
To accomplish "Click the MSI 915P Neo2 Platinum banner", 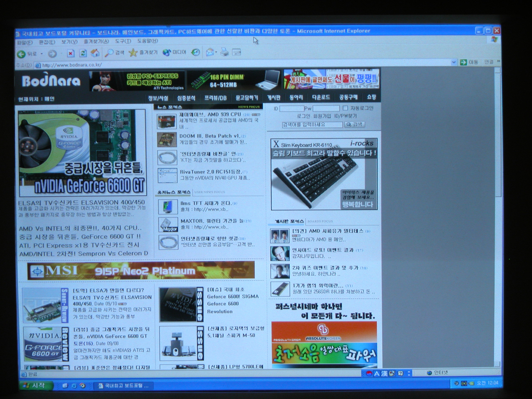I will (x=141, y=271).
